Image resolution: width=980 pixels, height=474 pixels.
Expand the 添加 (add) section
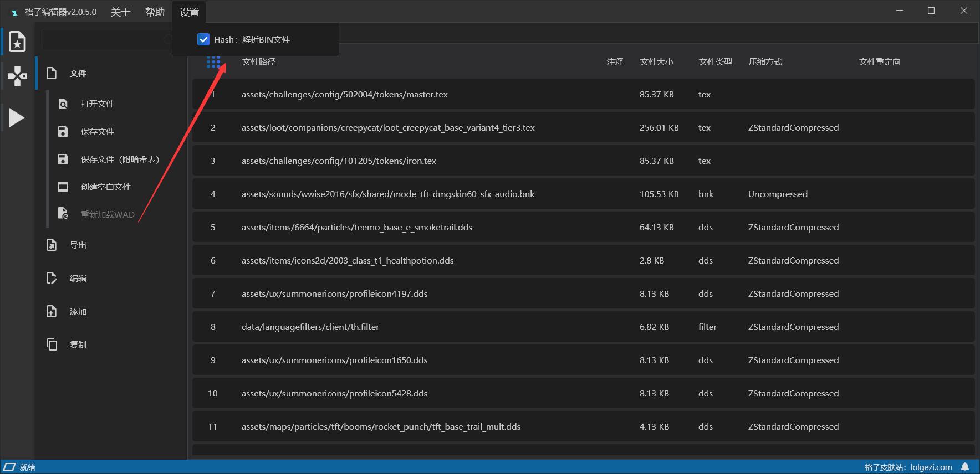78,311
